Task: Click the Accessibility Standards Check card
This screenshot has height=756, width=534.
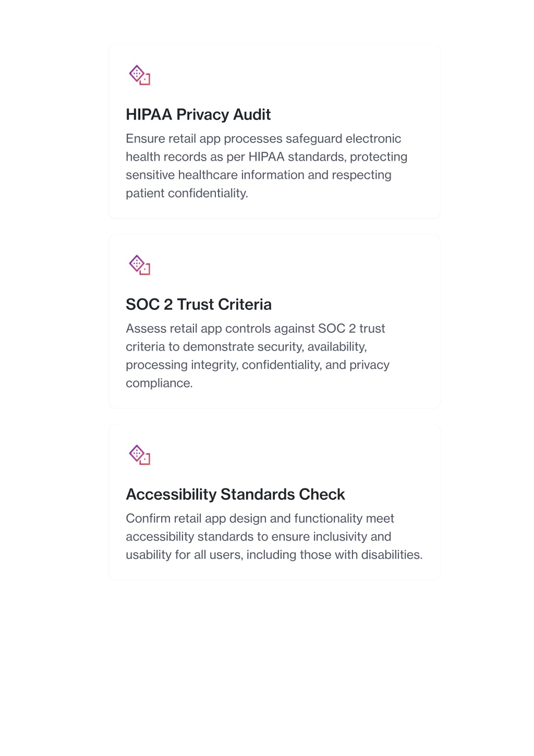Action: click(274, 502)
